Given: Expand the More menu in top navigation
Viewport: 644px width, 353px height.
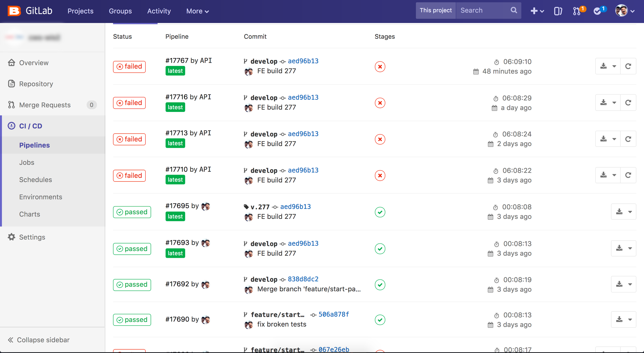Looking at the screenshot, I should [x=197, y=11].
